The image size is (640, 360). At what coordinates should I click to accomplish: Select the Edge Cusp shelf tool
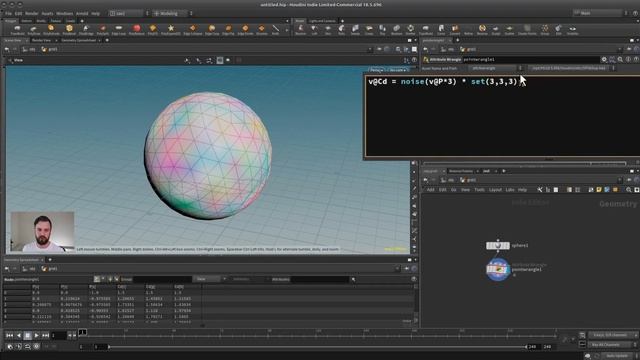pos(212,30)
